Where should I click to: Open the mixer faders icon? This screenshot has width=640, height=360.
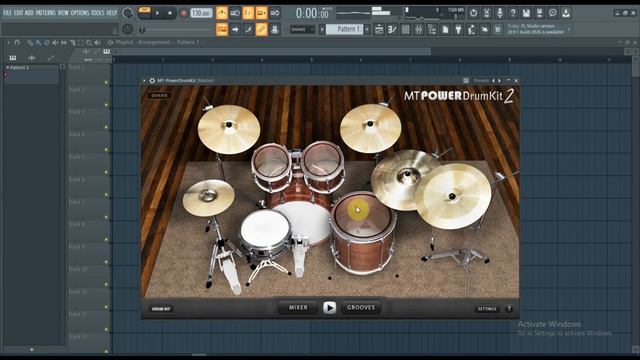pos(419,29)
